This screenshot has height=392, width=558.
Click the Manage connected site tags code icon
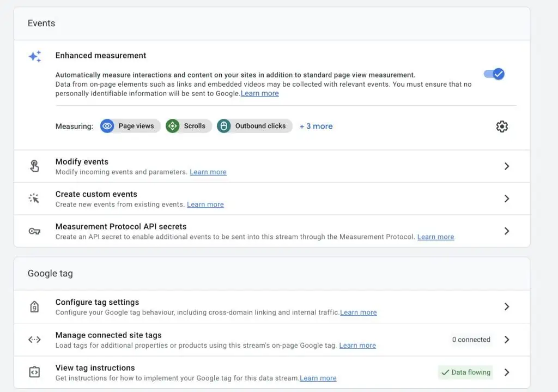coord(34,340)
